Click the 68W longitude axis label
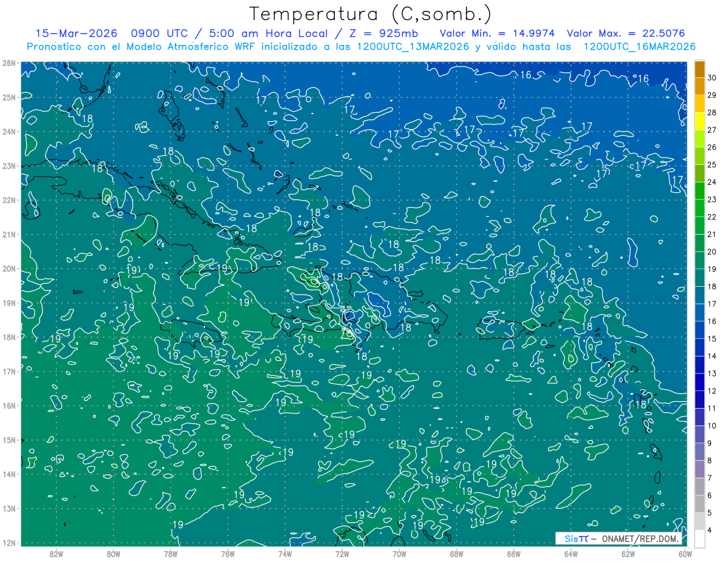This screenshot has width=728, height=562. [x=457, y=554]
